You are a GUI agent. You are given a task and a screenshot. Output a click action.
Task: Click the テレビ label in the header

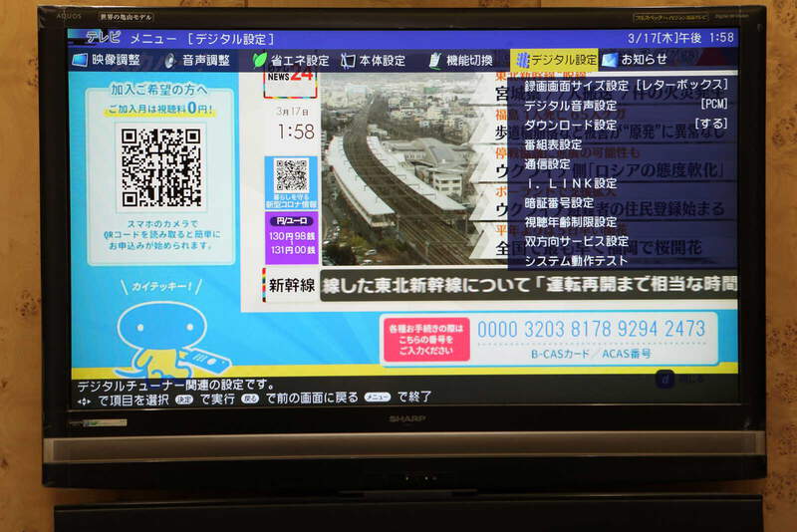(104, 37)
